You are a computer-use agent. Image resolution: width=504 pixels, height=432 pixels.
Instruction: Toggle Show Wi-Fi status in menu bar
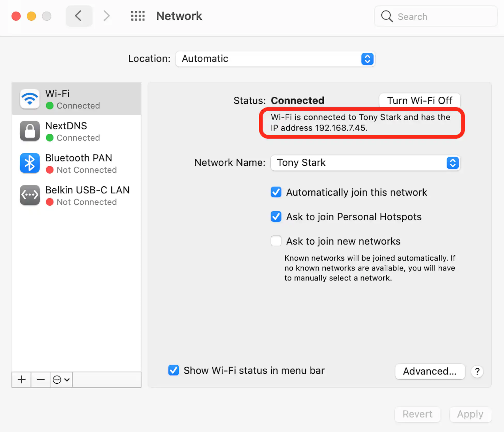tap(174, 370)
